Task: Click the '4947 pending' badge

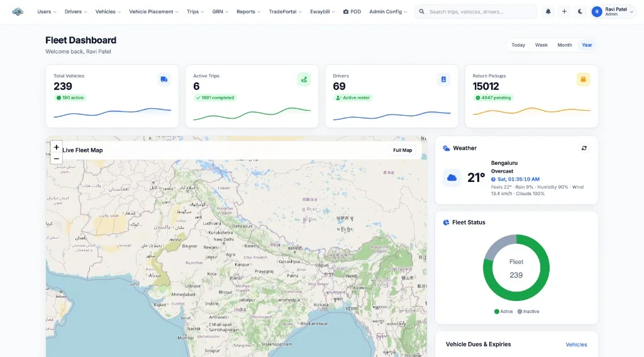Action: pos(493,98)
